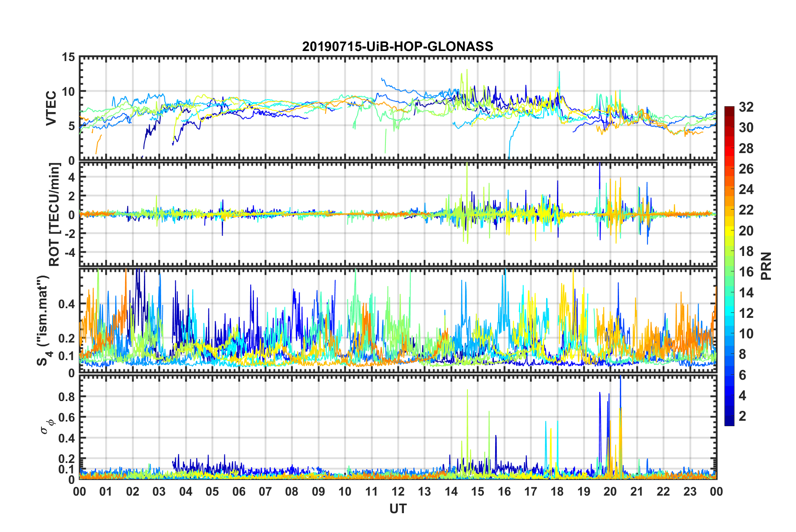Click the 0.8 tick on the sigma-phi axis
This screenshot has height=532, width=796.
click(x=67, y=396)
